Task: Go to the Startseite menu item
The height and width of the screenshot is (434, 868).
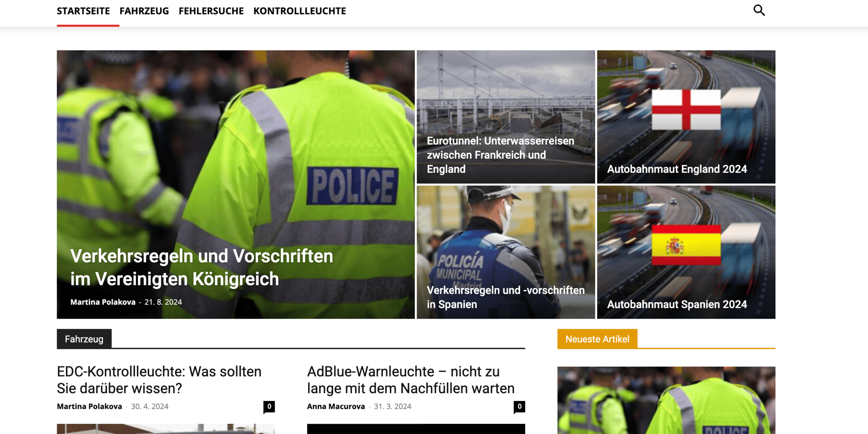Action: pos(83,11)
